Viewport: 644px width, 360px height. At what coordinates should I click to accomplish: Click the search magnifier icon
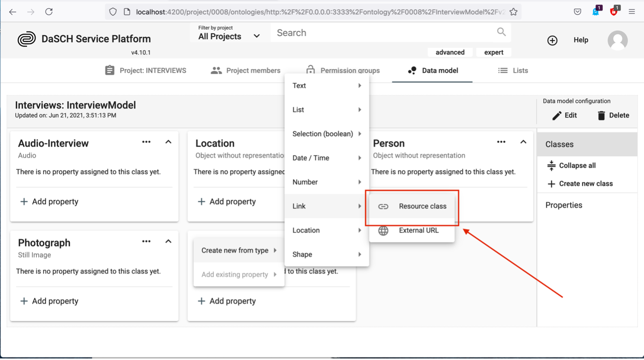click(x=501, y=32)
